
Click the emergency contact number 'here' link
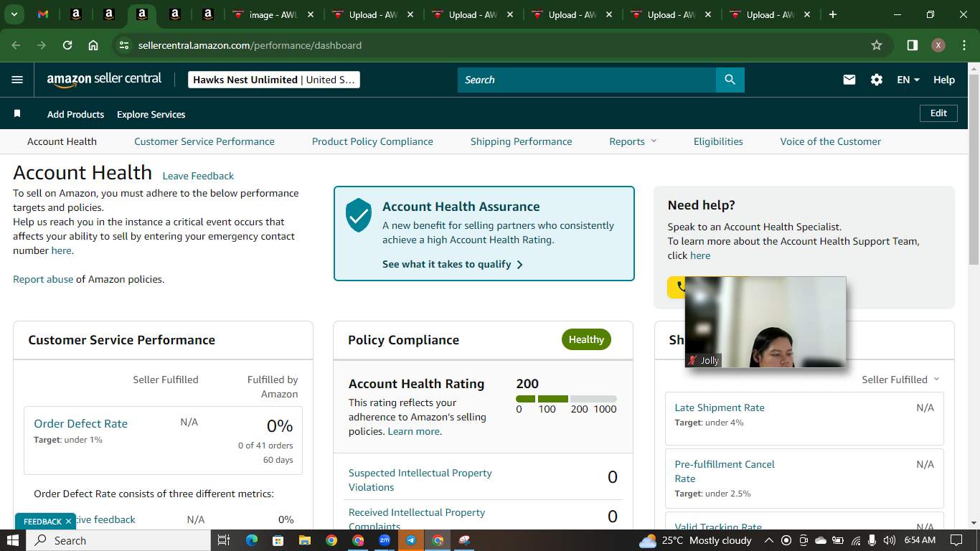pos(61,250)
